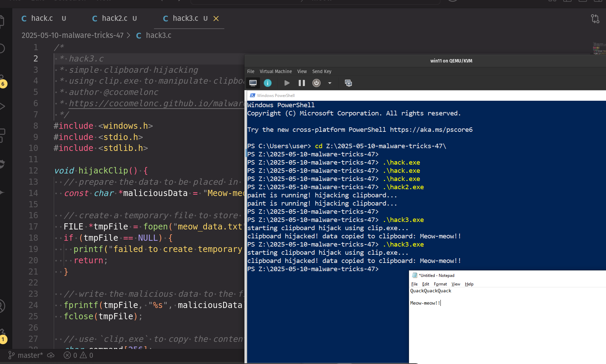
Task: Click the cocomelonc.github.io link in code comment
Action: [156, 103]
